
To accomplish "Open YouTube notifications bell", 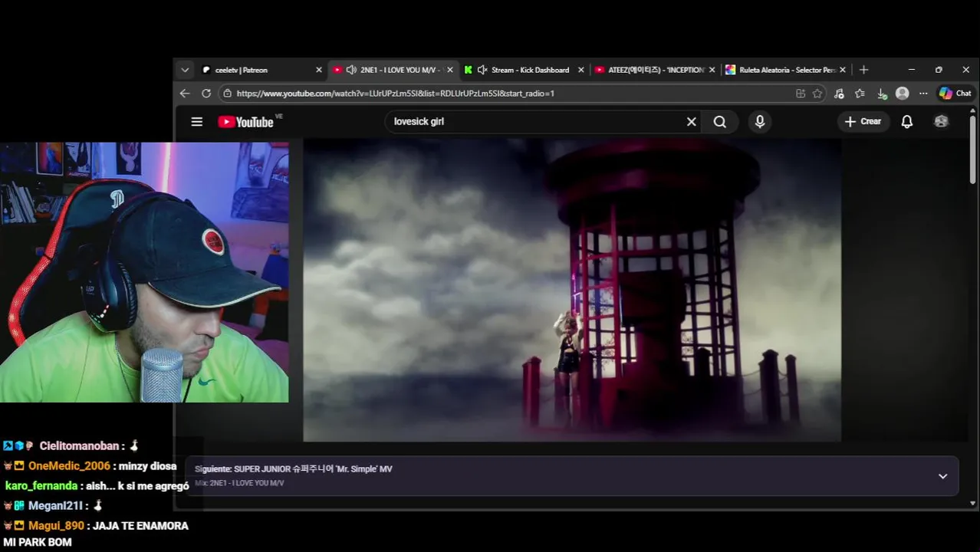I will click(x=907, y=121).
